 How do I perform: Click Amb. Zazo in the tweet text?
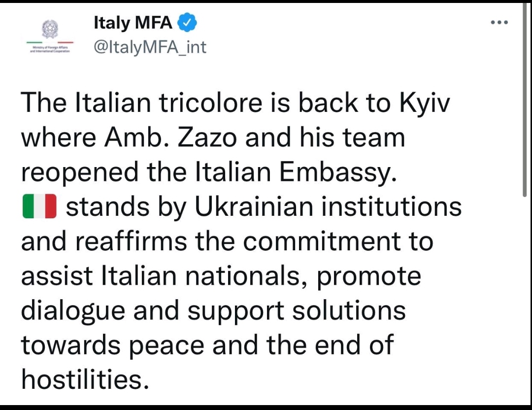170,137
